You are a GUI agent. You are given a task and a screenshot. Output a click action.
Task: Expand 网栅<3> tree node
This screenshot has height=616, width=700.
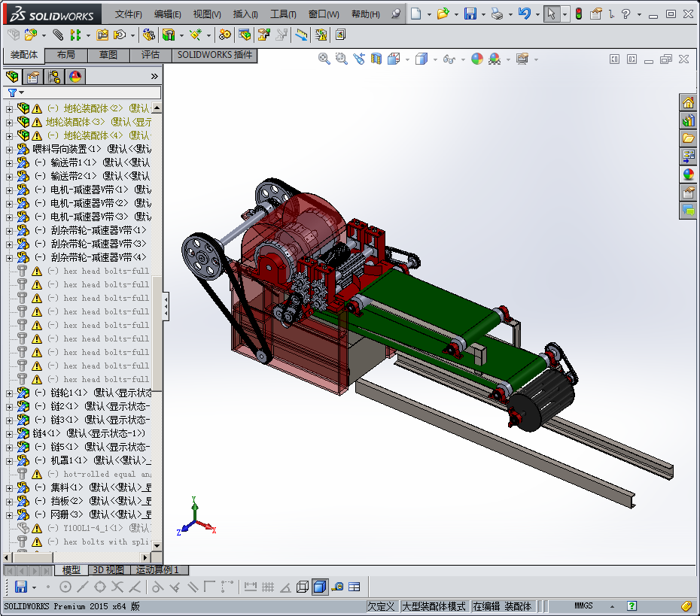click(9, 514)
